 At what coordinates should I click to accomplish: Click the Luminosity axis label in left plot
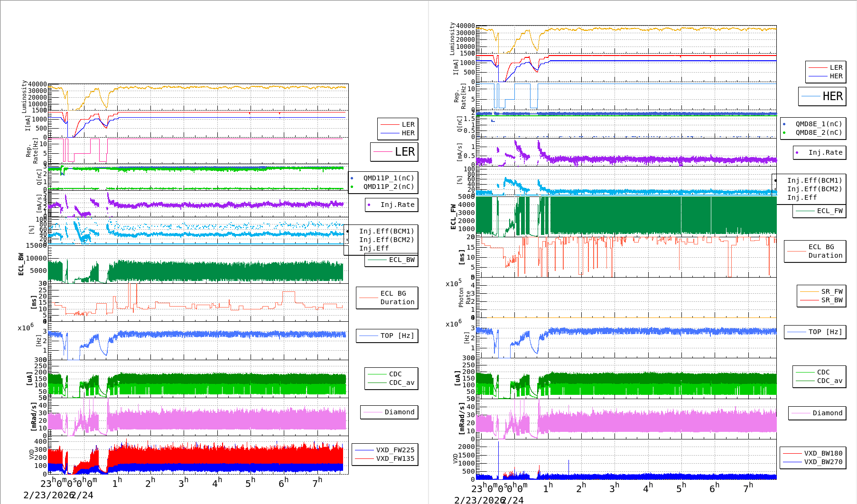pos(24,96)
